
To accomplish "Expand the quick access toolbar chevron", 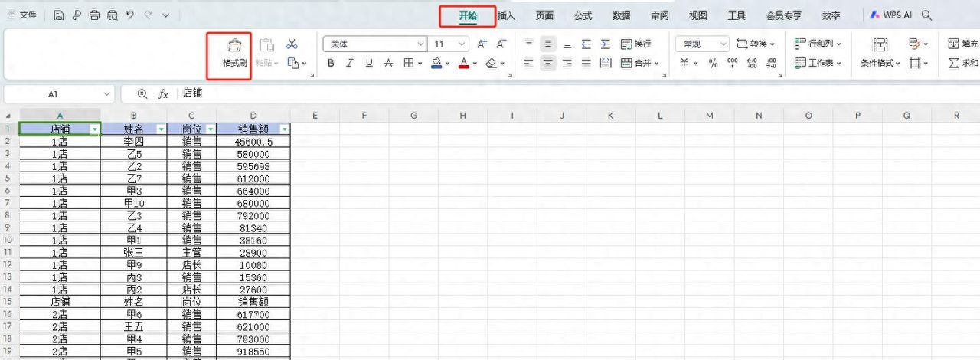I will pyautogui.click(x=166, y=15).
